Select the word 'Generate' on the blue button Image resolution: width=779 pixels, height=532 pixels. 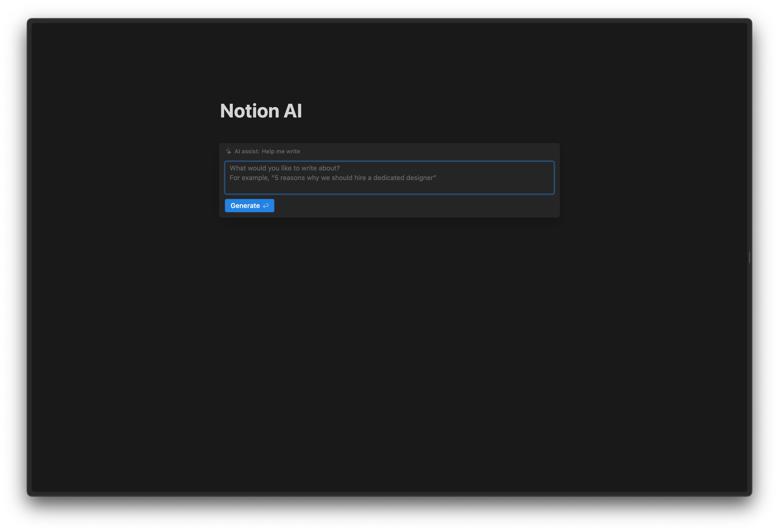(x=245, y=206)
